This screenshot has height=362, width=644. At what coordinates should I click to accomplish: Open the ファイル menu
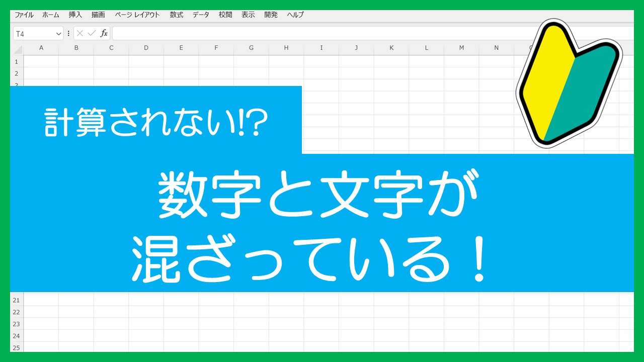24,15
